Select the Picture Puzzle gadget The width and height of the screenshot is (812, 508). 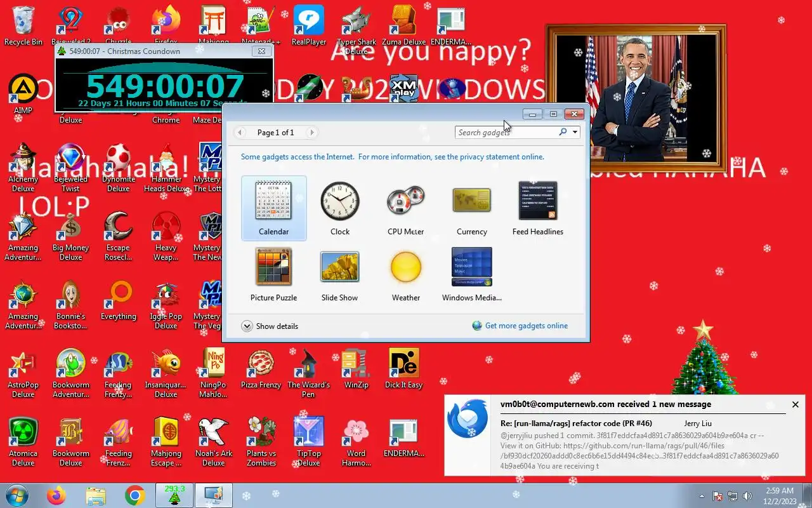coord(274,274)
